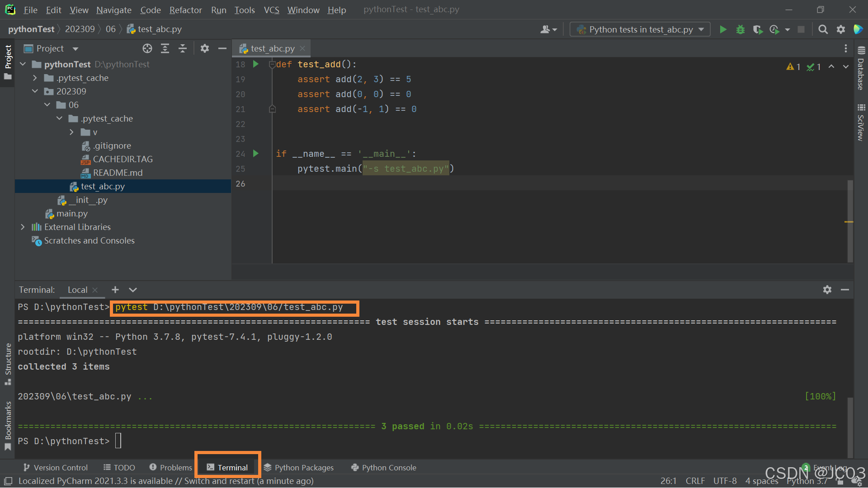Click the terminal vertical scrollbar
This screenshot has height=488, width=868.
(850, 427)
